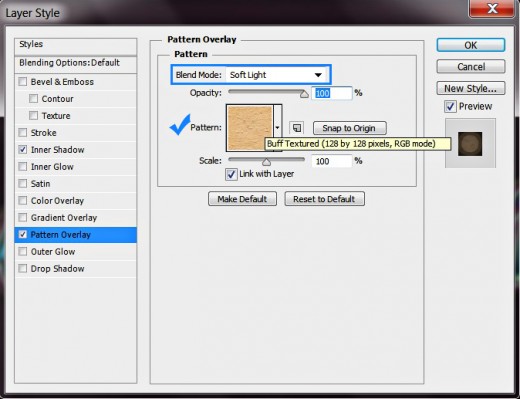Click the Snap to Origin button

coord(350,128)
